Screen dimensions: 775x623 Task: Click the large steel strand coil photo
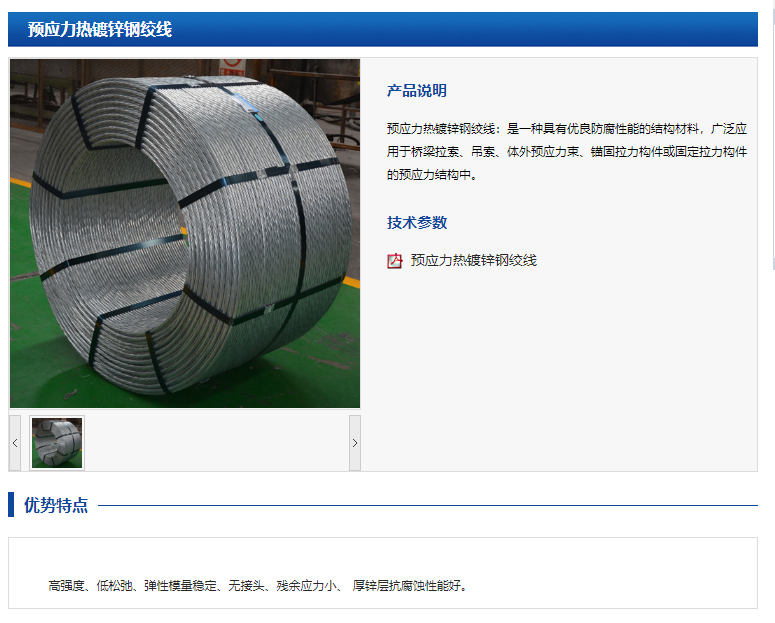click(x=185, y=233)
